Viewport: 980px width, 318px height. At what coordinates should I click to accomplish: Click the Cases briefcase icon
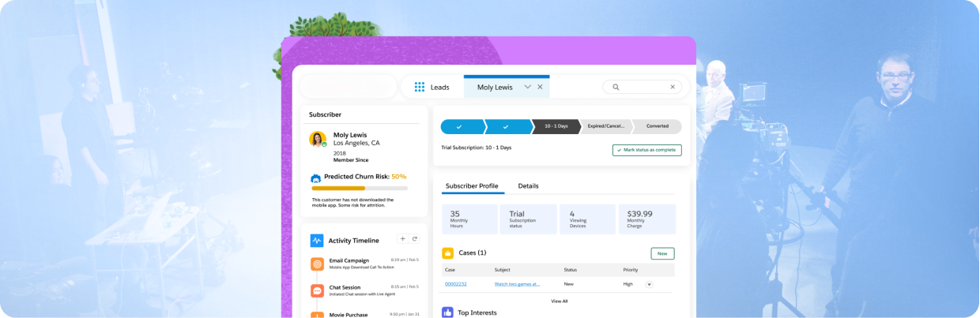click(447, 253)
